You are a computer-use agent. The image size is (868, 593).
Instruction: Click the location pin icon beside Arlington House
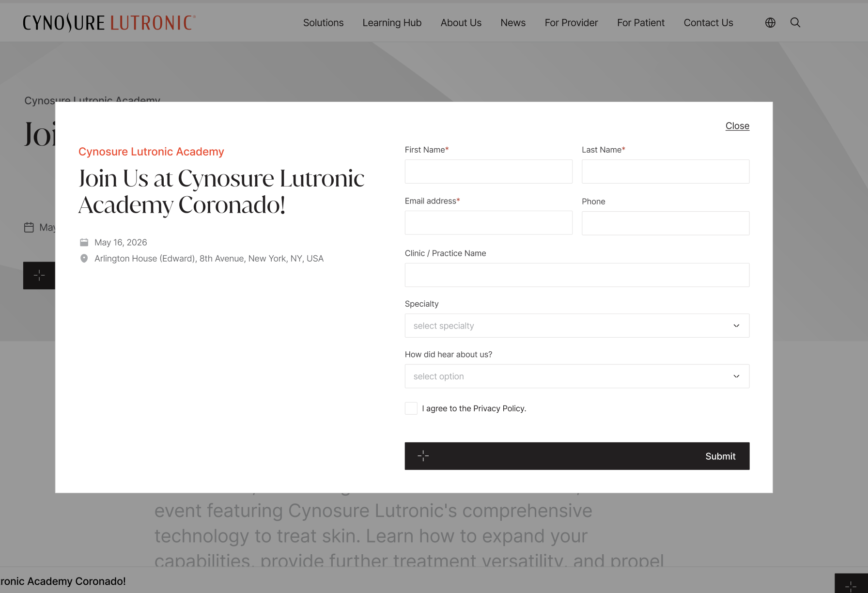[84, 259]
